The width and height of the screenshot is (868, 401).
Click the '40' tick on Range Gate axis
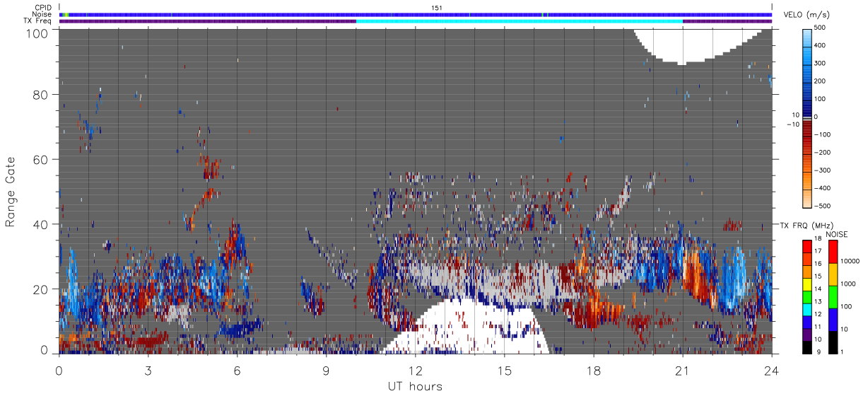point(41,224)
